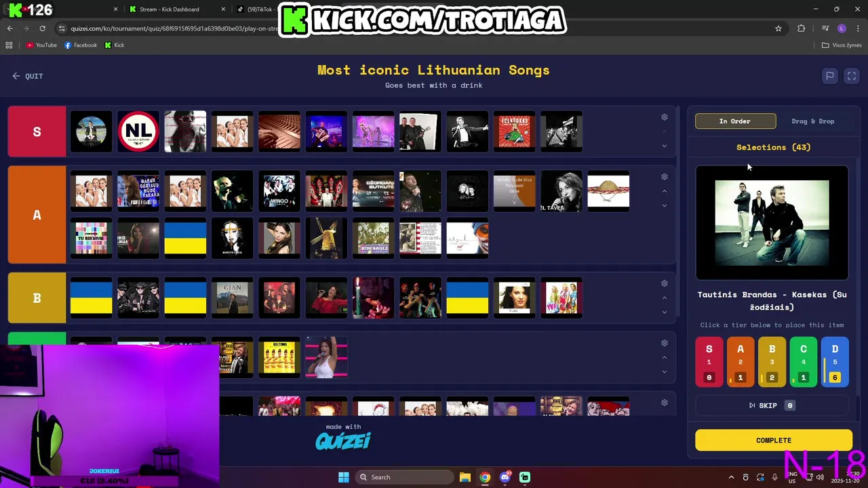This screenshot has height=488, width=868.
Task: Click the Windows taskbar Search box
Action: tap(405, 477)
